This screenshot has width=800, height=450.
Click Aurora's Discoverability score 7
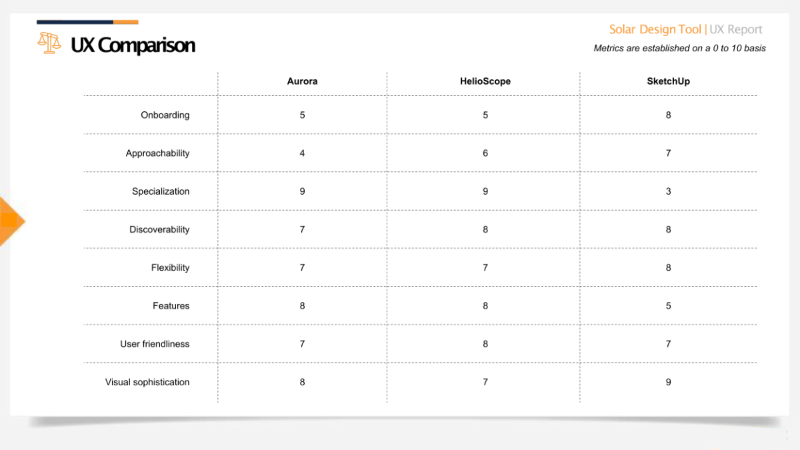[x=303, y=230]
